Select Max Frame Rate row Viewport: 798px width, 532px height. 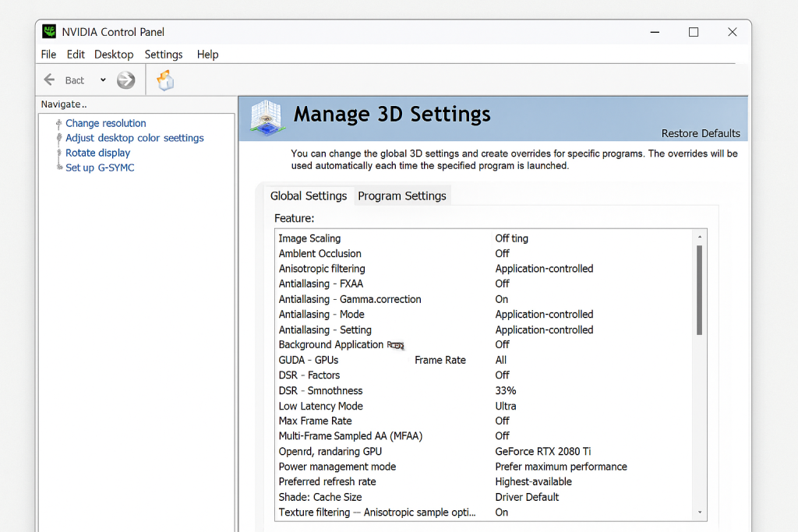483,421
